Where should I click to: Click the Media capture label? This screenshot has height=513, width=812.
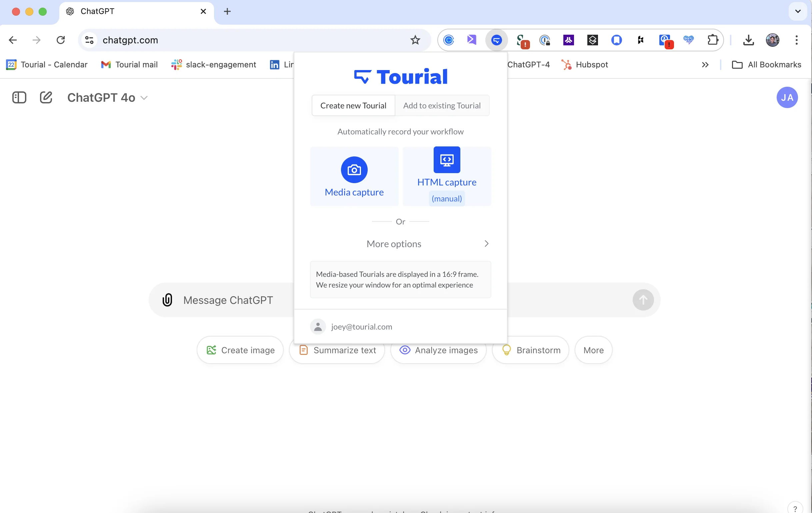pos(354,192)
